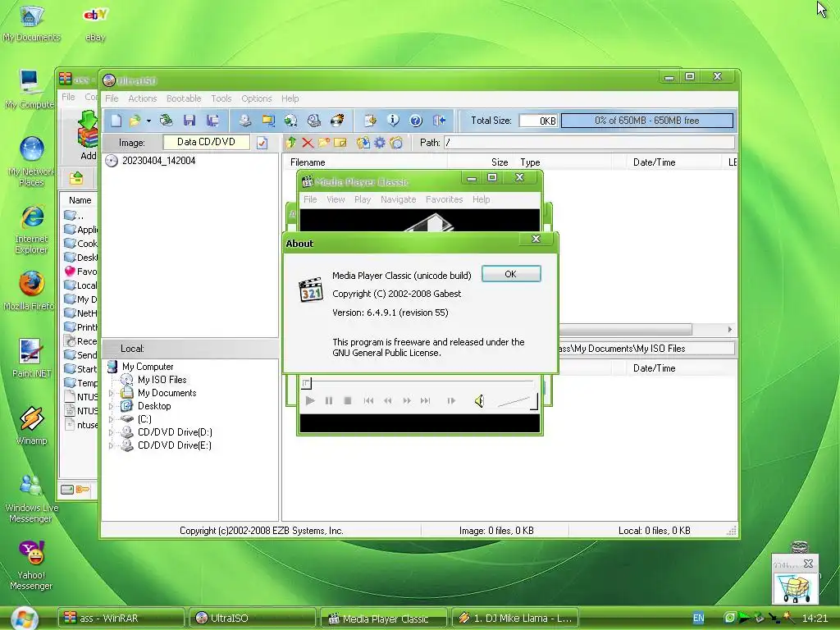The height and width of the screenshot is (630, 840).
Task: Click the Burn CD/DVD Image flame icon
Action: click(x=337, y=121)
